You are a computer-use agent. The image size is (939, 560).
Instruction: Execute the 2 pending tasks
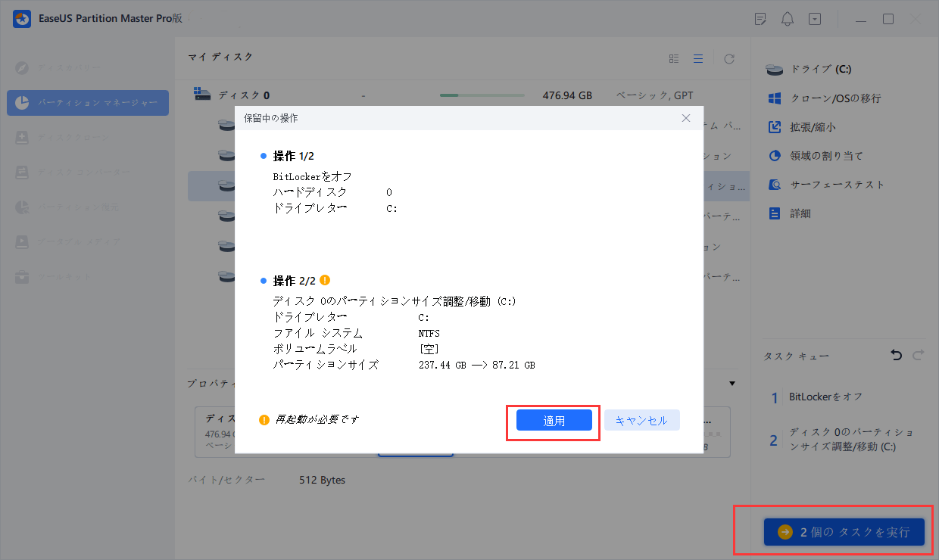click(x=844, y=532)
